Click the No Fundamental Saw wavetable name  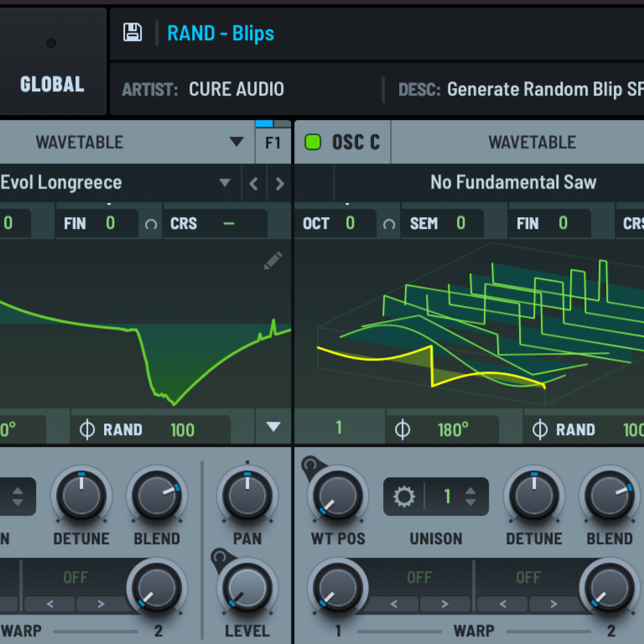coord(513,182)
